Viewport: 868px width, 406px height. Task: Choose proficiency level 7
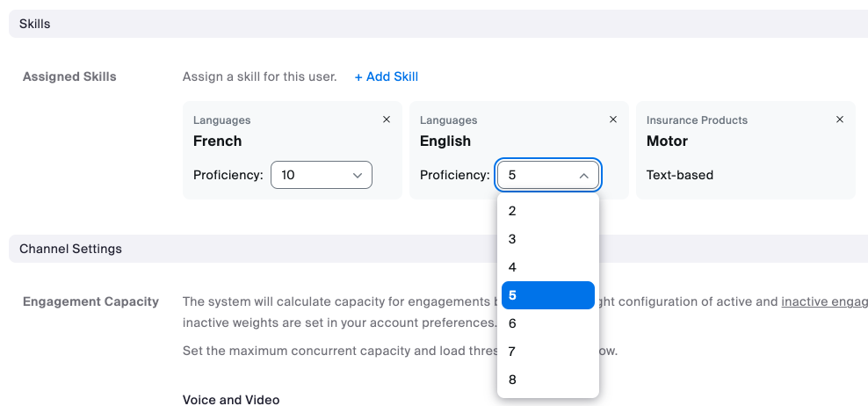click(548, 352)
